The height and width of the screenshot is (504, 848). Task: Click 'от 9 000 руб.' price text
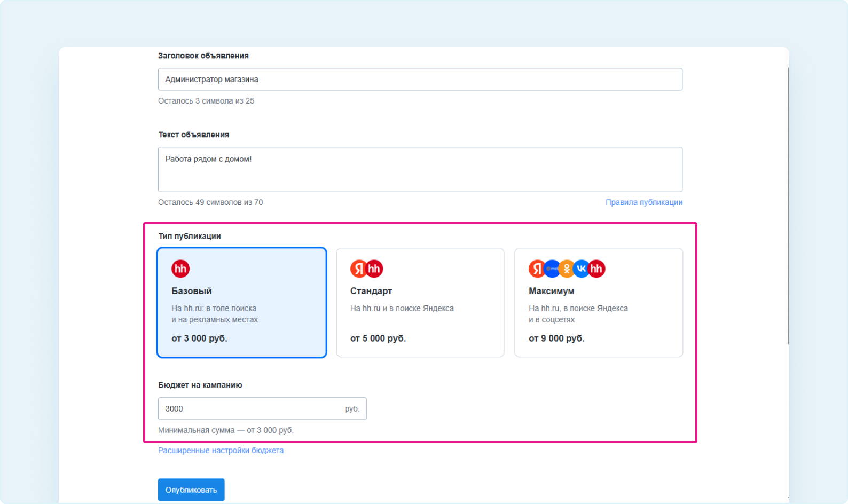(556, 338)
